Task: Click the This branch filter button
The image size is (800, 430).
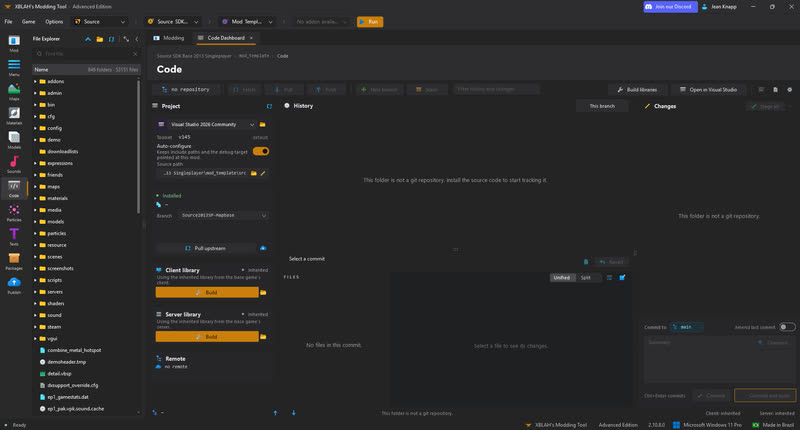Action: click(602, 106)
